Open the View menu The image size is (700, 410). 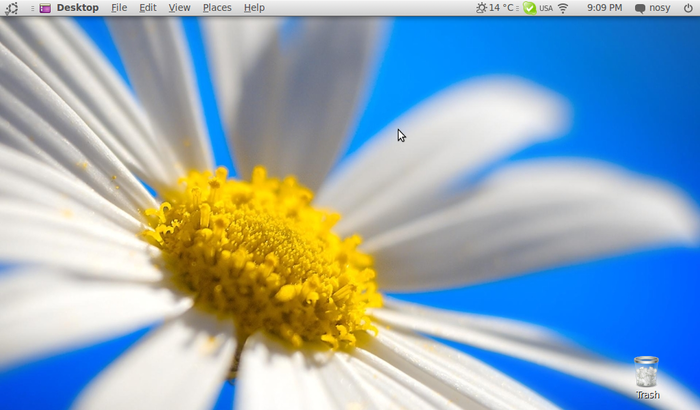pyautogui.click(x=179, y=8)
